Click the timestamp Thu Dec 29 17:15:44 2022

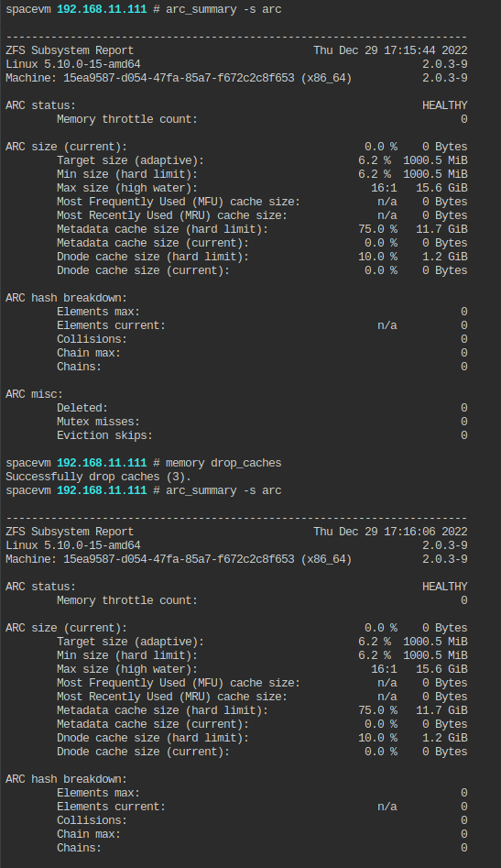pyautogui.click(x=390, y=50)
